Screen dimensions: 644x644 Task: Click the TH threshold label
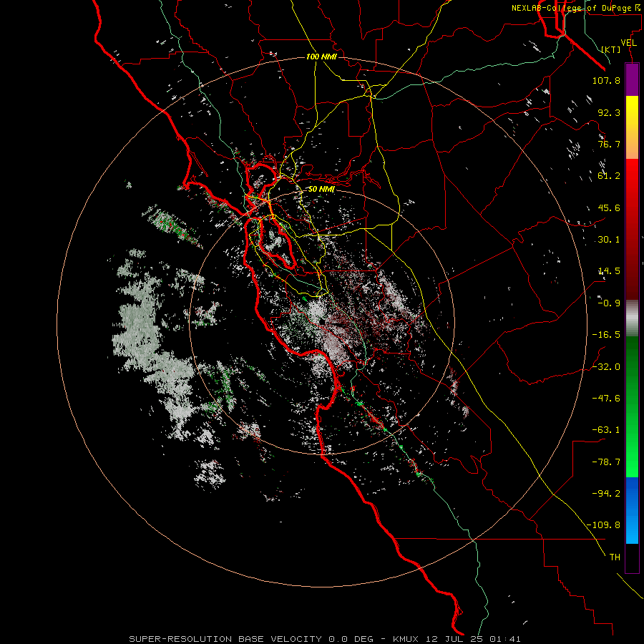[x=615, y=557]
